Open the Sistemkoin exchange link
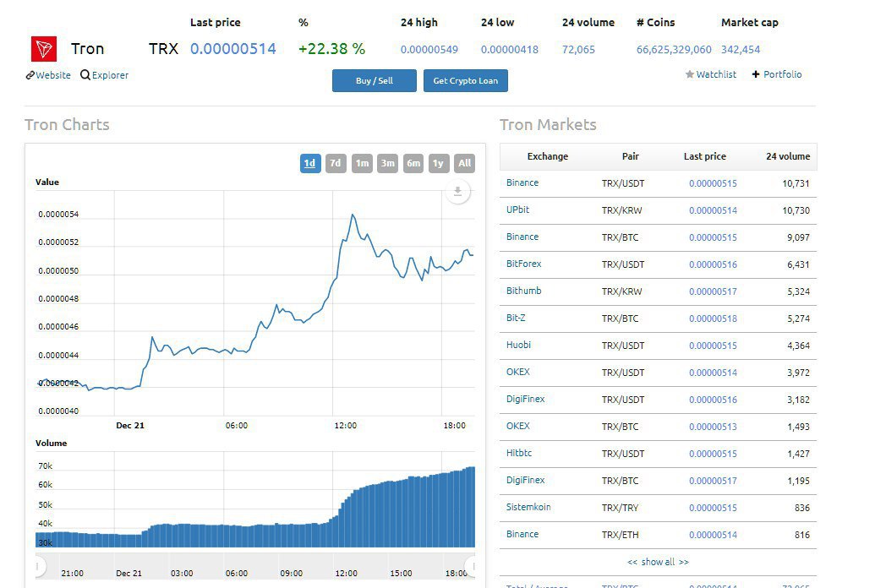This screenshot has width=875, height=588. click(x=528, y=507)
